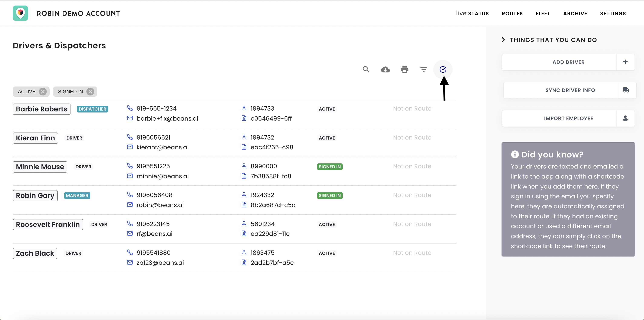The image size is (644, 320).
Task: Click email zb123@beans.ai
Action: pyautogui.click(x=160, y=263)
